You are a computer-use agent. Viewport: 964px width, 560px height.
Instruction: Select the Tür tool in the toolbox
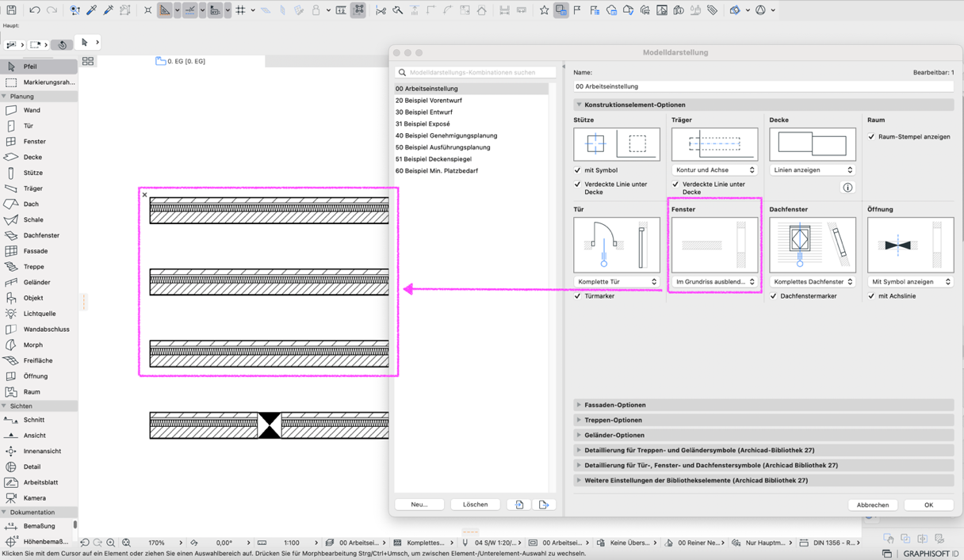coord(39,126)
